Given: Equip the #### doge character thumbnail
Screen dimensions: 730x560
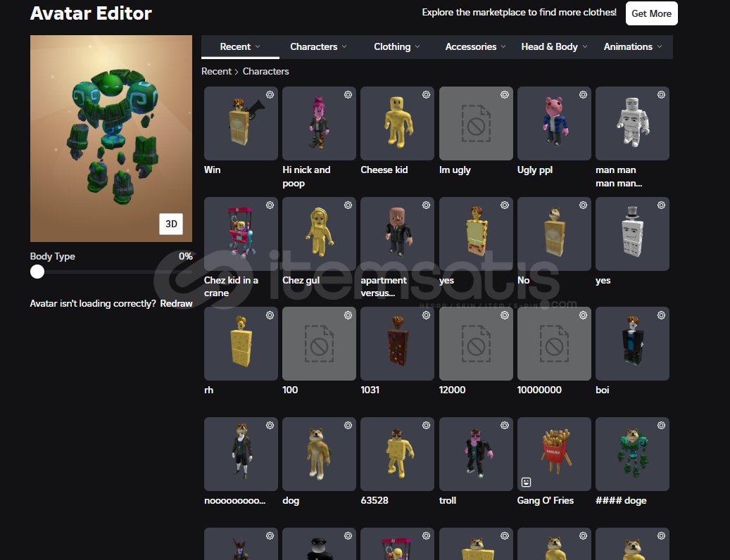Looking at the screenshot, I should 632,454.
